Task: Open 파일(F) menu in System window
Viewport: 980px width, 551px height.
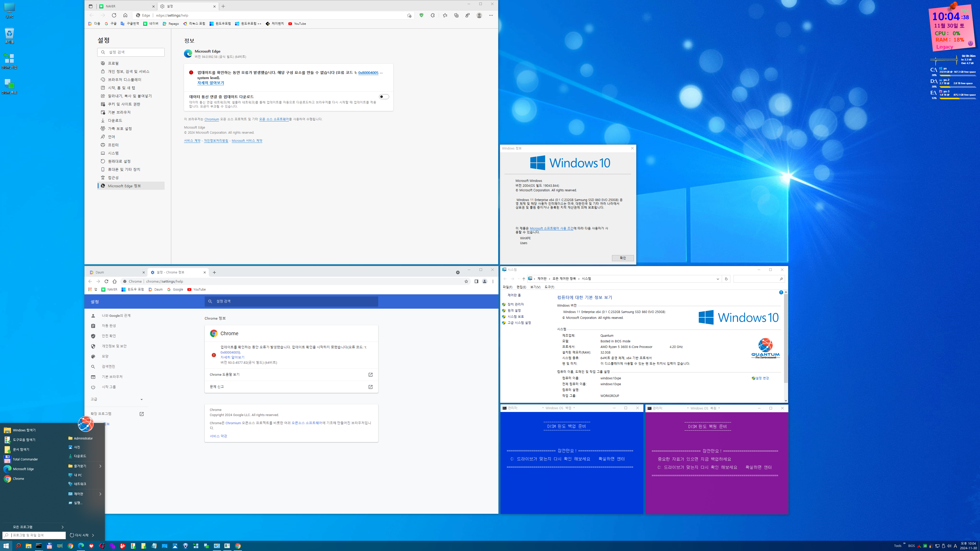Action: point(507,287)
